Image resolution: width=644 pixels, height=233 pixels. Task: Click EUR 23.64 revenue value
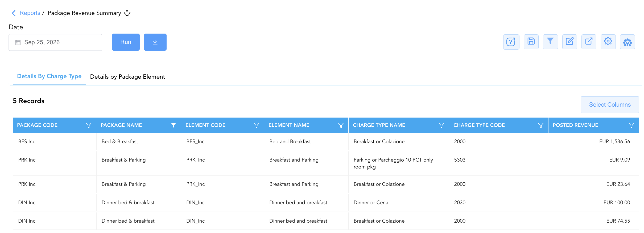[x=618, y=184]
